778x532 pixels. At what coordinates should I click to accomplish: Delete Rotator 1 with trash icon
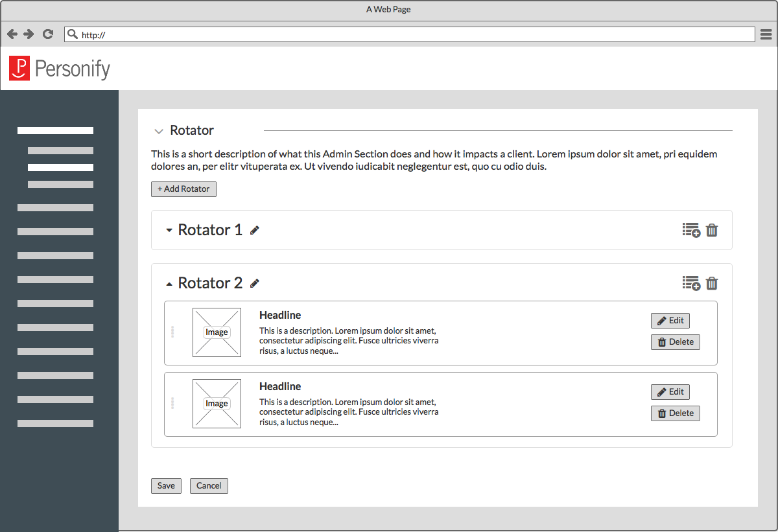pos(712,230)
